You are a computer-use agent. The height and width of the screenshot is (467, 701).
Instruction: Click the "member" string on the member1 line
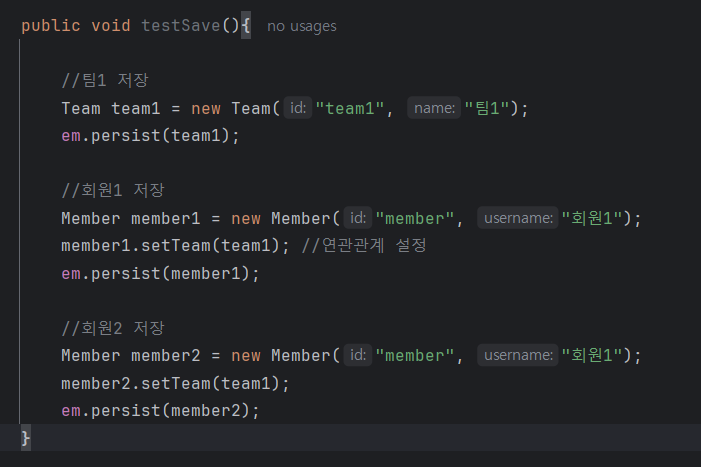pyautogui.click(x=414, y=218)
